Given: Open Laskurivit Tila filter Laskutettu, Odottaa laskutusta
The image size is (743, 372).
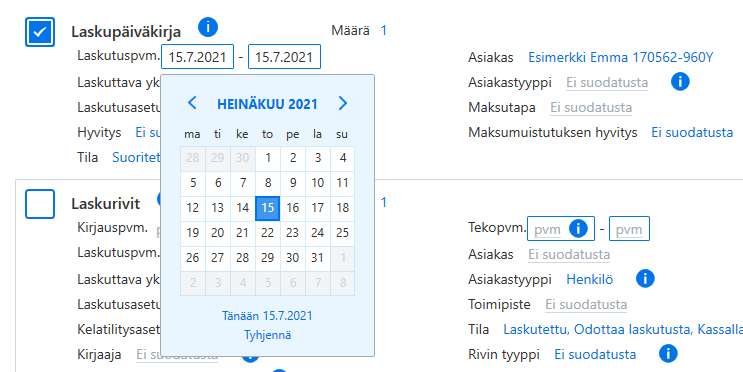Looking at the screenshot, I should tap(623, 329).
